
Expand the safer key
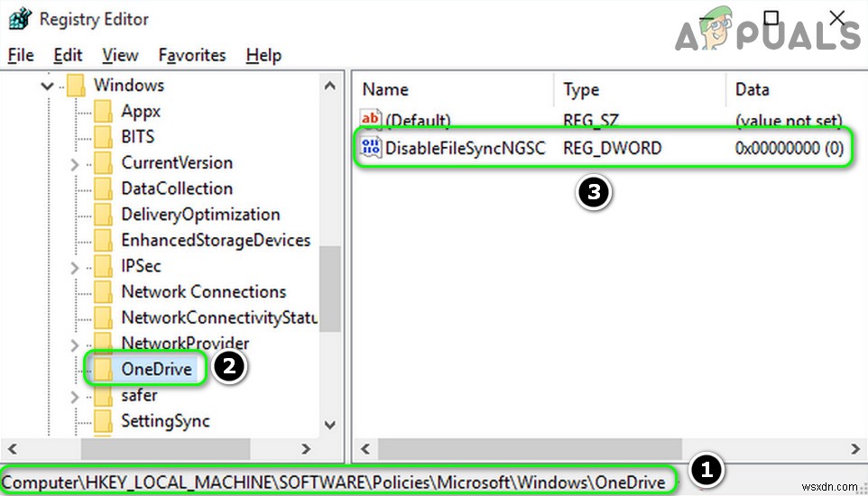(x=75, y=397)
